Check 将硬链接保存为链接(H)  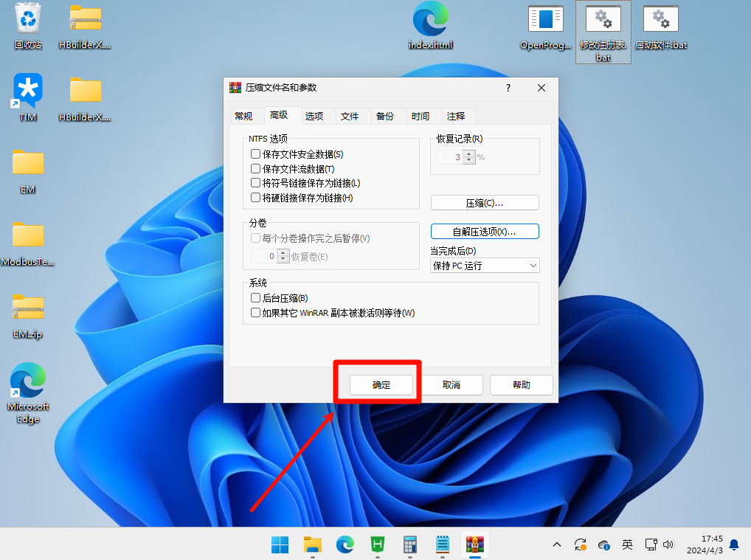click(256, 198)
